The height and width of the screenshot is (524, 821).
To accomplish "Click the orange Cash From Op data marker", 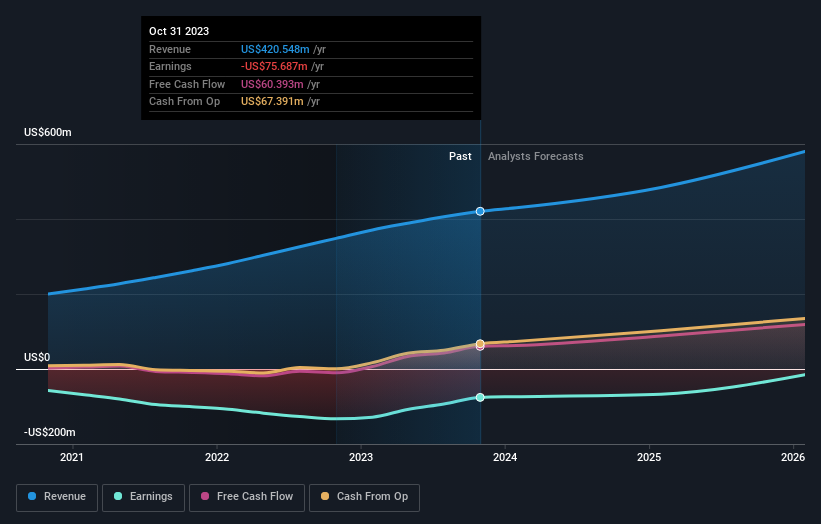I will 480,343.
